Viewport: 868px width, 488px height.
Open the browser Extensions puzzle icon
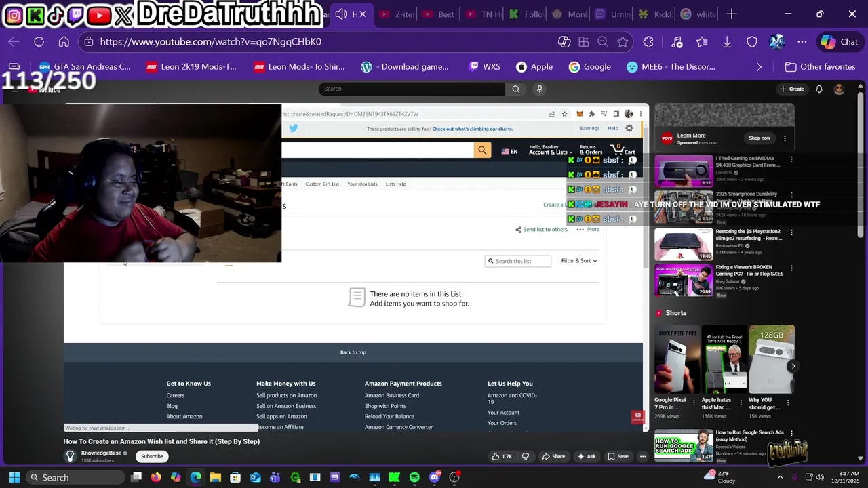click(648, 42)
